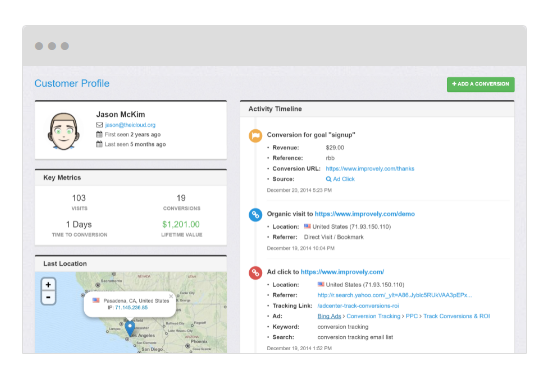Click Track Conversions & ROI link
The height and width of the screenshot is (380, 540).
457,316
